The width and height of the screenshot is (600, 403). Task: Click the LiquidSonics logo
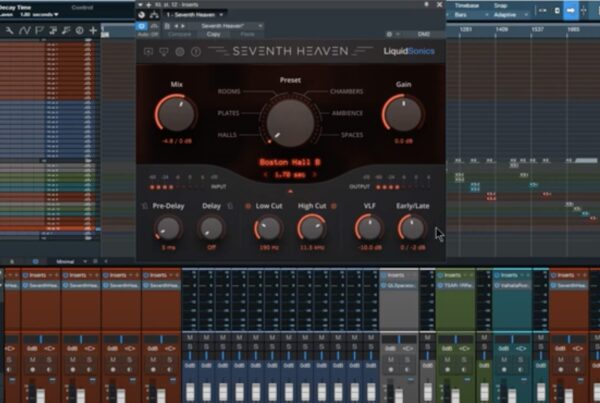(409, 51)
